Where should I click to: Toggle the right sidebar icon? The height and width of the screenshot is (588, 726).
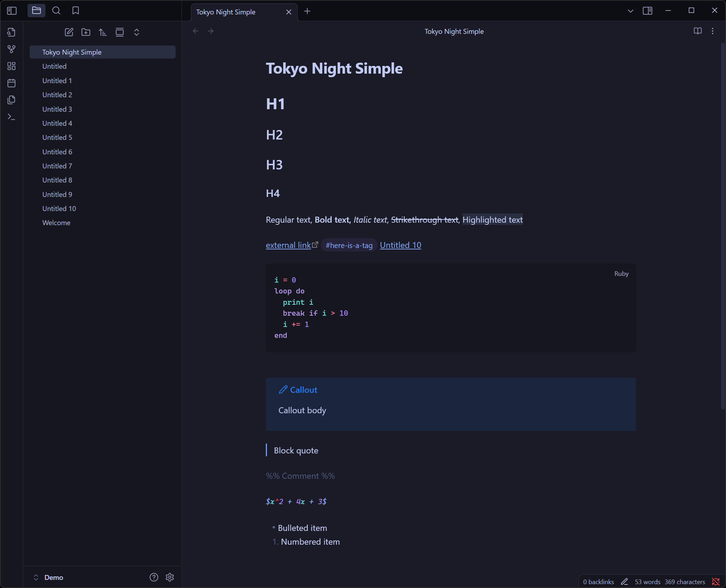(647, 11)
